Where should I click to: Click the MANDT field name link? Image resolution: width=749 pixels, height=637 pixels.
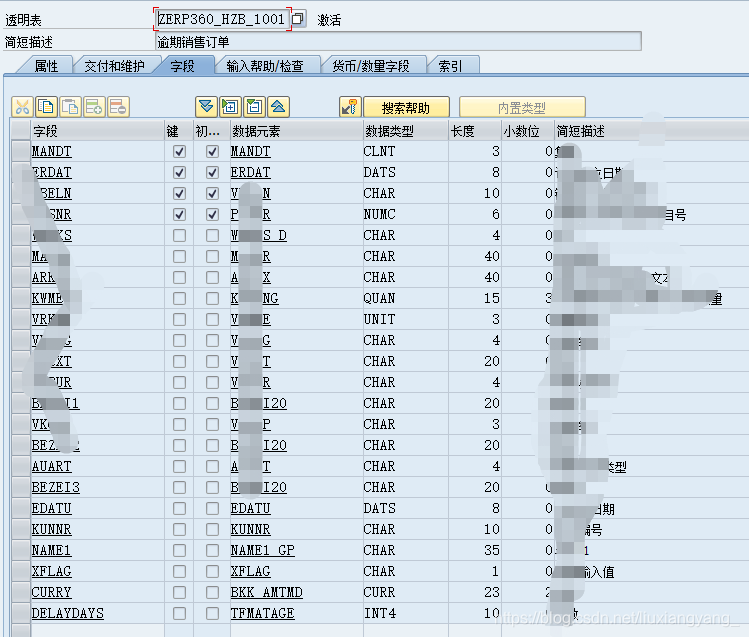point(52,151)
